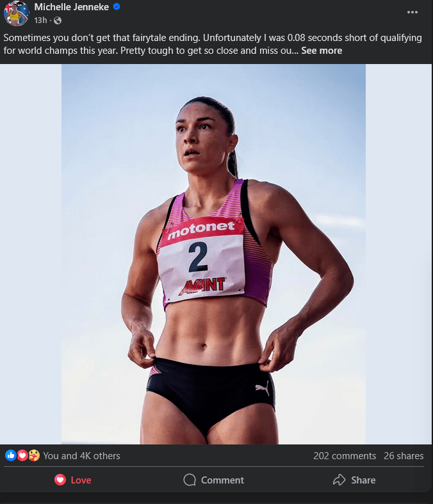Open the 13h timestamp link
Screen dimensions: 433x504
pos(40,20)
